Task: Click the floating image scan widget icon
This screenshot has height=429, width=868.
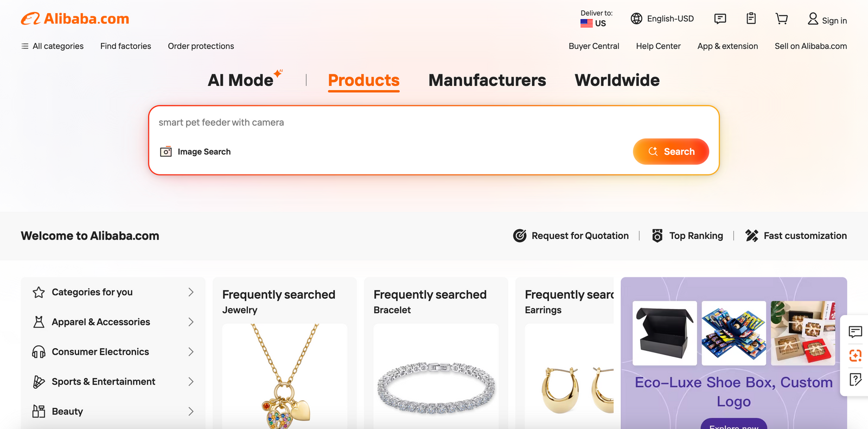Action: [x=856, y=356]
